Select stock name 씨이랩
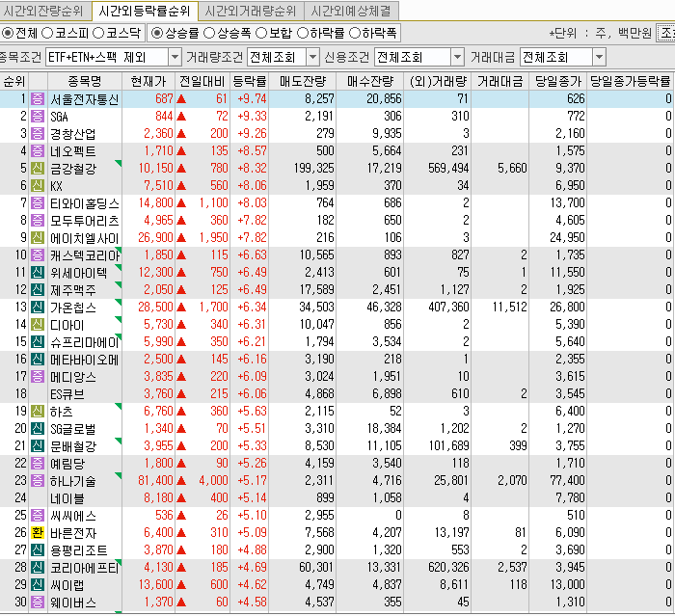Screen dimensions: 675x616 pos(67,585)
